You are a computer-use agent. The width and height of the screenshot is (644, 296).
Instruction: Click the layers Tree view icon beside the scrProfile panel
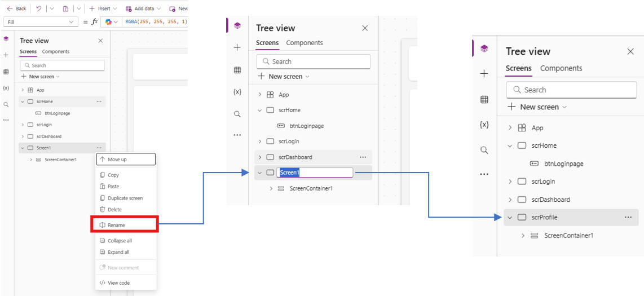tap(484, 49)
